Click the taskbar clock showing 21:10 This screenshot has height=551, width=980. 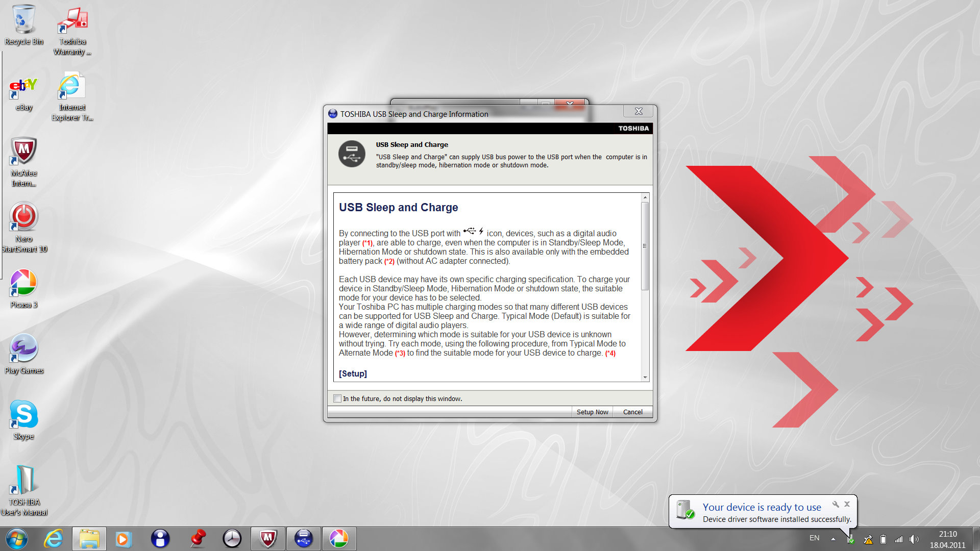coord(948,539)
